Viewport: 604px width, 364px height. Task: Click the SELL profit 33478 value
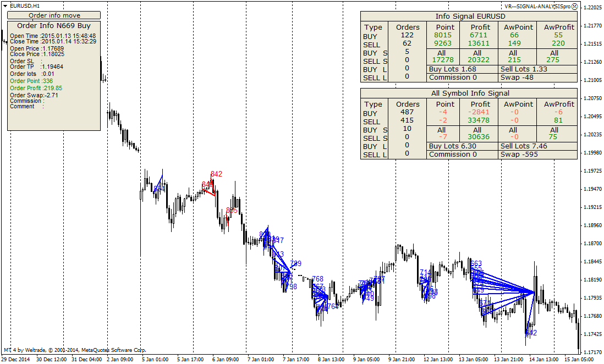[x=479, y=120]
